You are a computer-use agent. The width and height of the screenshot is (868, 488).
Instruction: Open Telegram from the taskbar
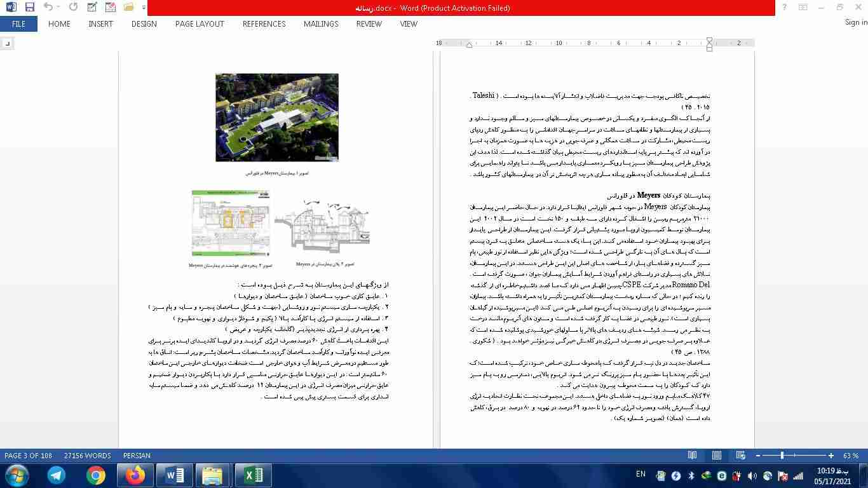pyautogui.click(x=57, y=475)
